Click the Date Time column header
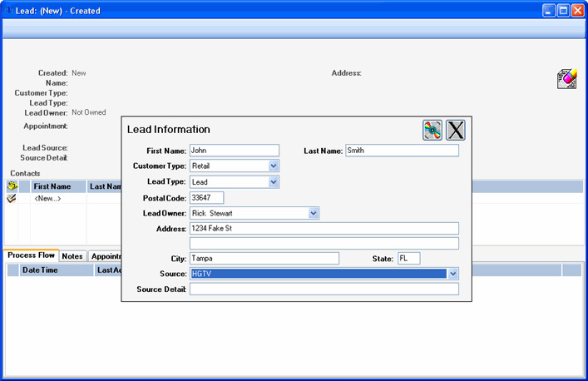Viewport: 588px width, 381px height. 57,270
